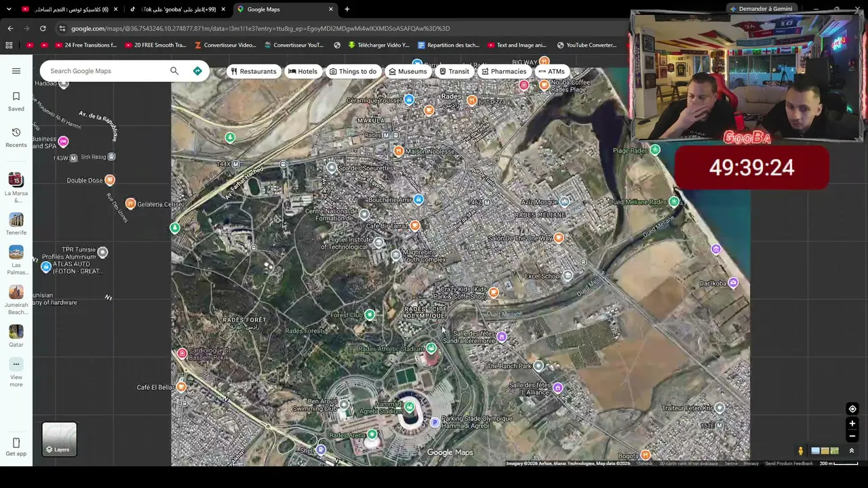This screenshot has width=868, height=488.
Task: Zoom in on the map
Action: coord(852,424)
